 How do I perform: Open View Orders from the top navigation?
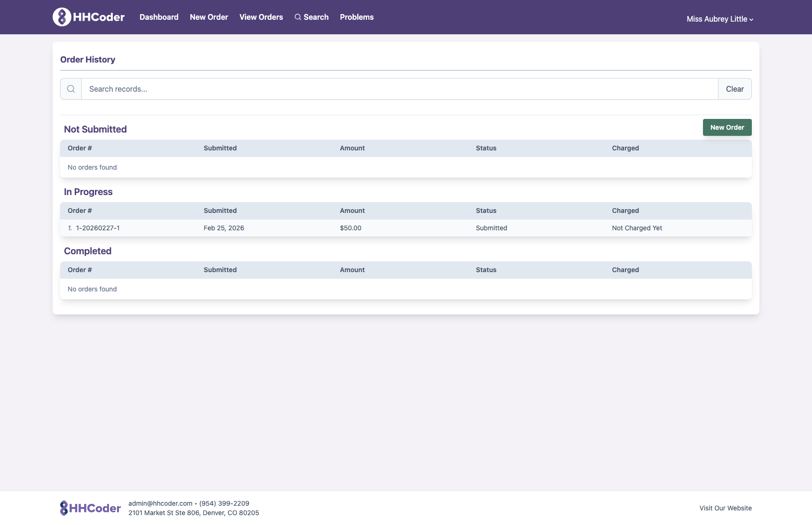click(261, 17)
